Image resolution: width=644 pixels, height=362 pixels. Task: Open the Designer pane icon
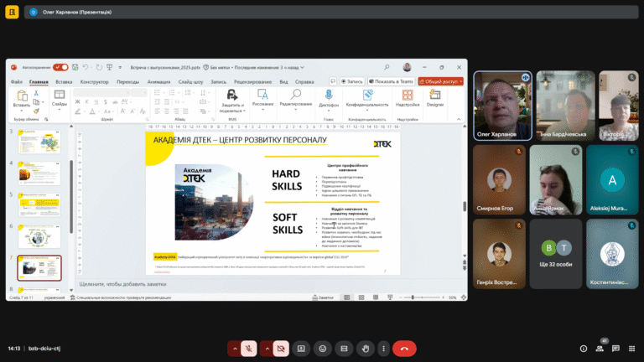[435, 99]
